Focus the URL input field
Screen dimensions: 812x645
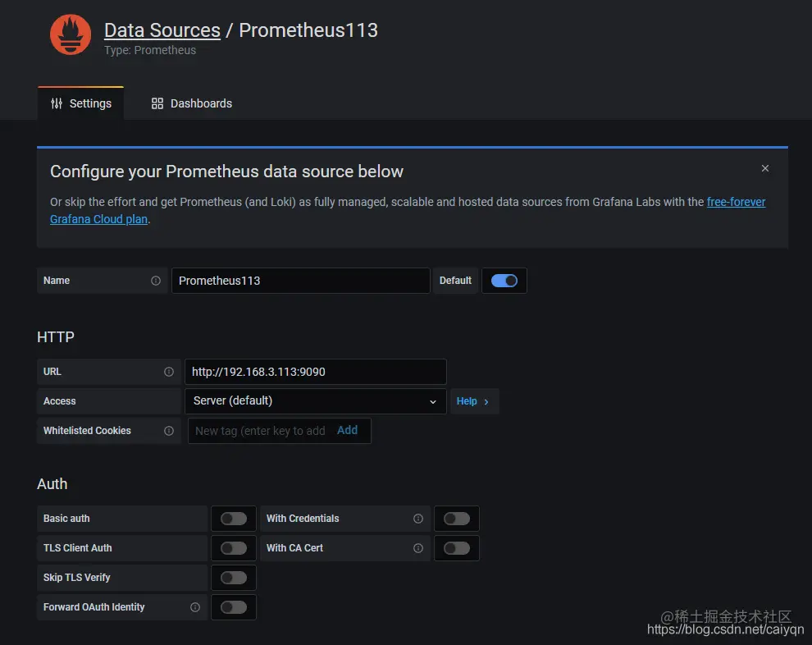[316, 372]
